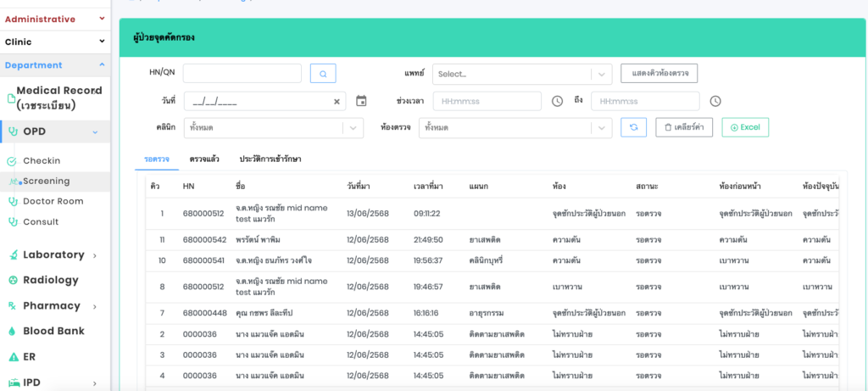Collapse the Department section
Viewport: 868px width, 391px height.
click(102, 65)
